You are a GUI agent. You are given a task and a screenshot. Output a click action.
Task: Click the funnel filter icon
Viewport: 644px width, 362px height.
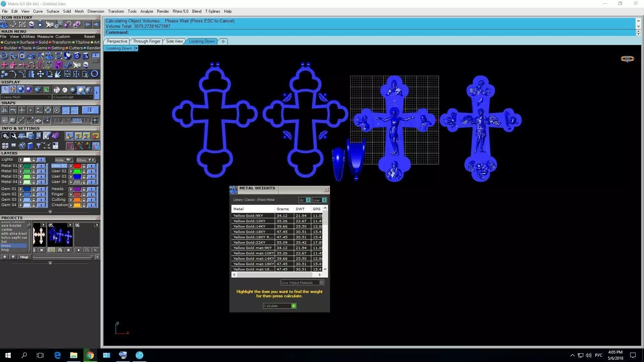39,145
